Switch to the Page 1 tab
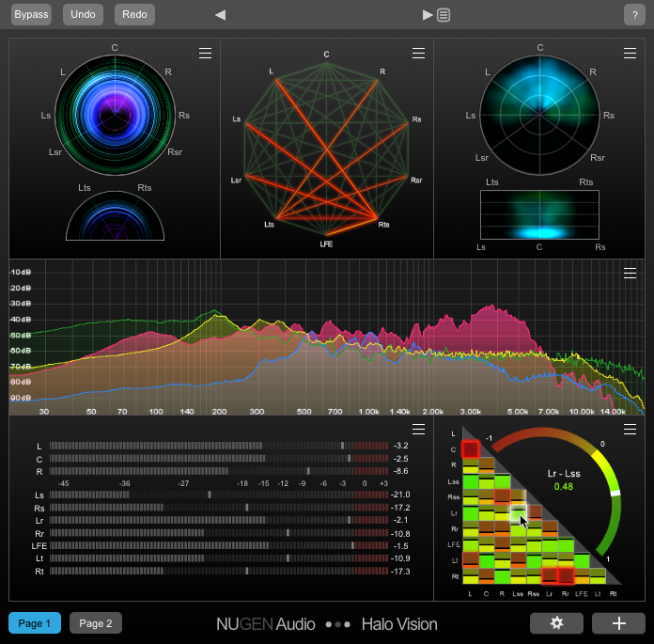The height and width of the screenshot is (644, 654). 35,623
